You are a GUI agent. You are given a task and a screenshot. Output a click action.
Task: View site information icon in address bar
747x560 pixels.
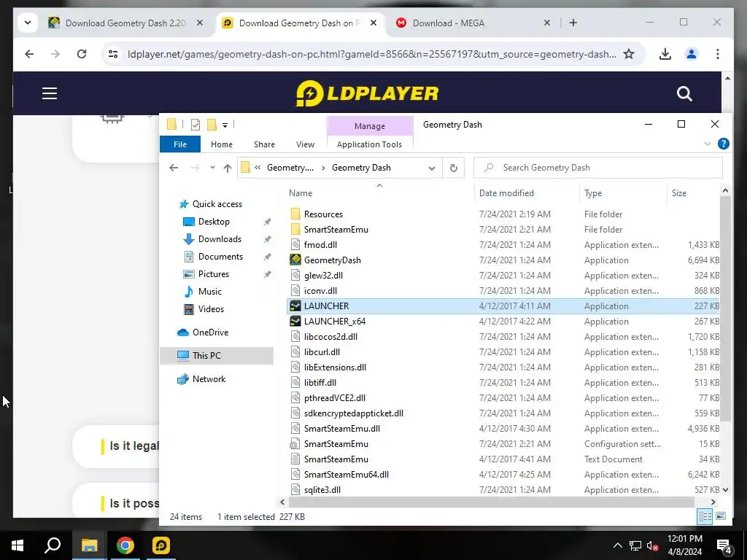[113, 54]
